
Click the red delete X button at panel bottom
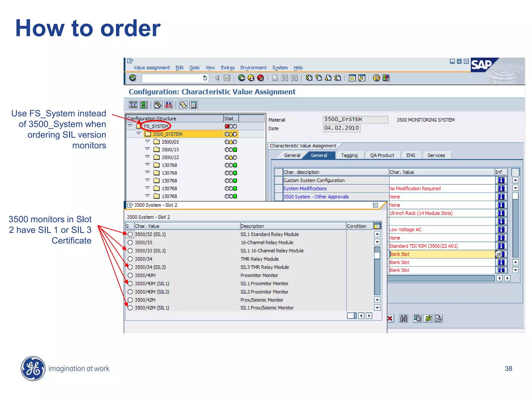[x=390, y=318]
